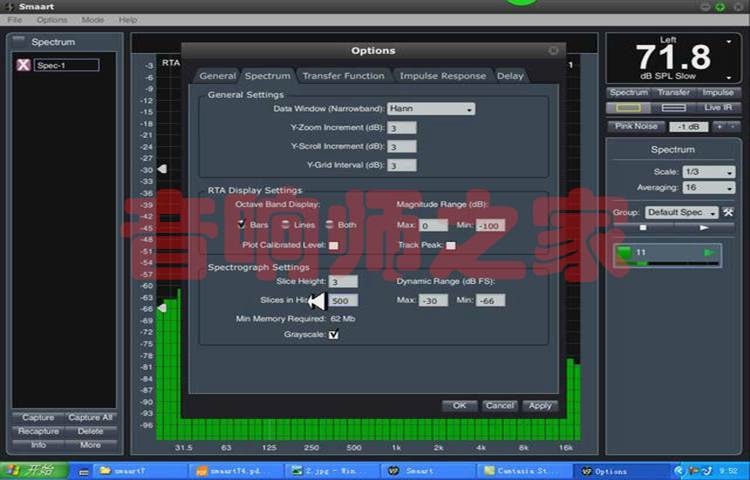750x480 pixels.
Task: Click the upper white threshold arrow near -30
Action: tap(162, 169)
